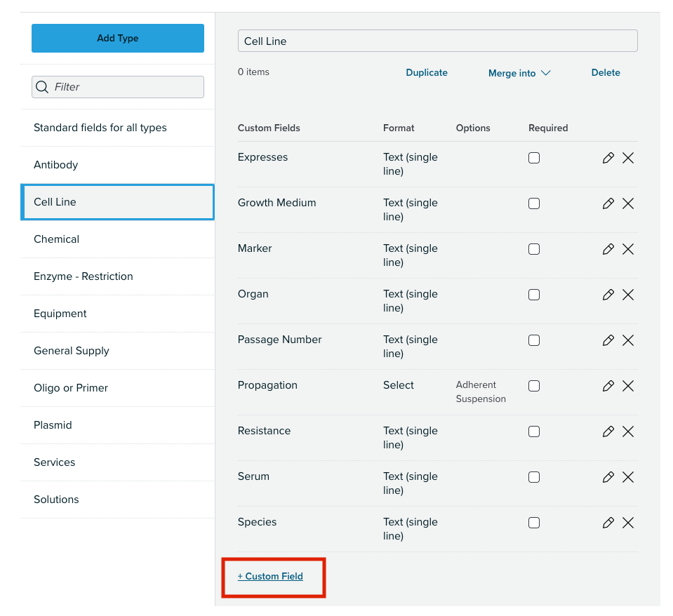Remove the Passage Number field
Image resolution: width=673 pixels, height=616 pixels.
click(x=628, y=340)
